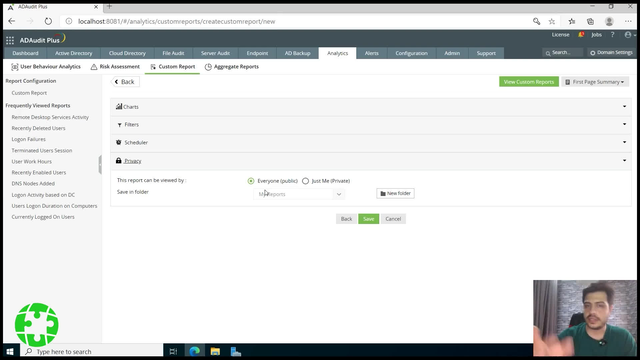
Task: Click the New folder button
Action: click(395, 193)
